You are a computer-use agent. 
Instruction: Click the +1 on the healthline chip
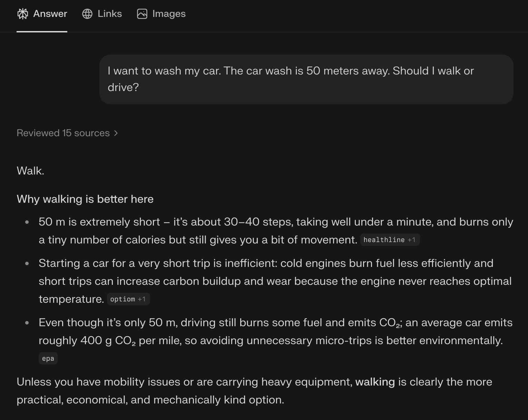pyautogui.click(x=412, y=240)
